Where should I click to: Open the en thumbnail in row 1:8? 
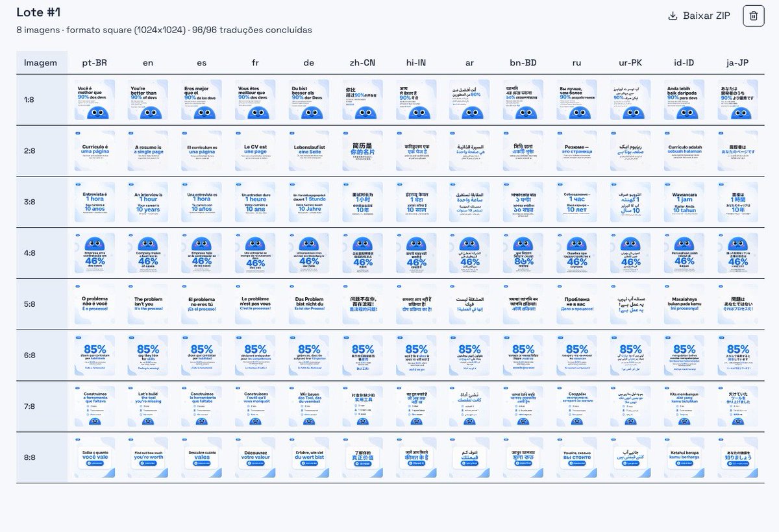click(148, 99)
